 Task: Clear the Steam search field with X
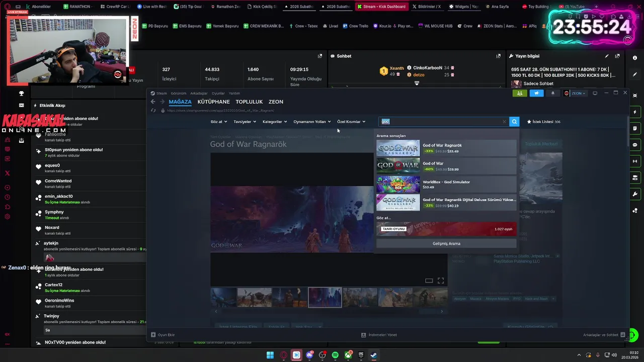504,122
